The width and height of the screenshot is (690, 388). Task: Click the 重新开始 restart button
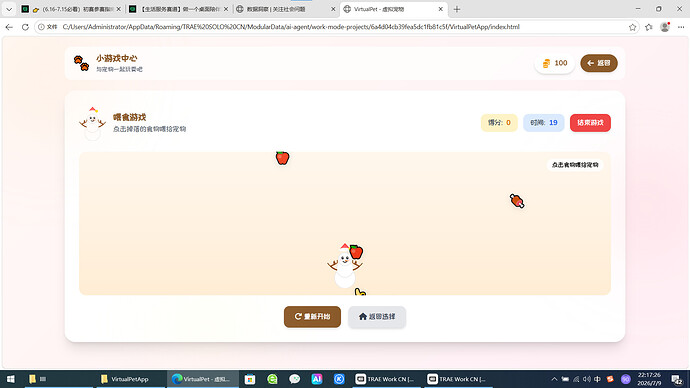point(312,317)
